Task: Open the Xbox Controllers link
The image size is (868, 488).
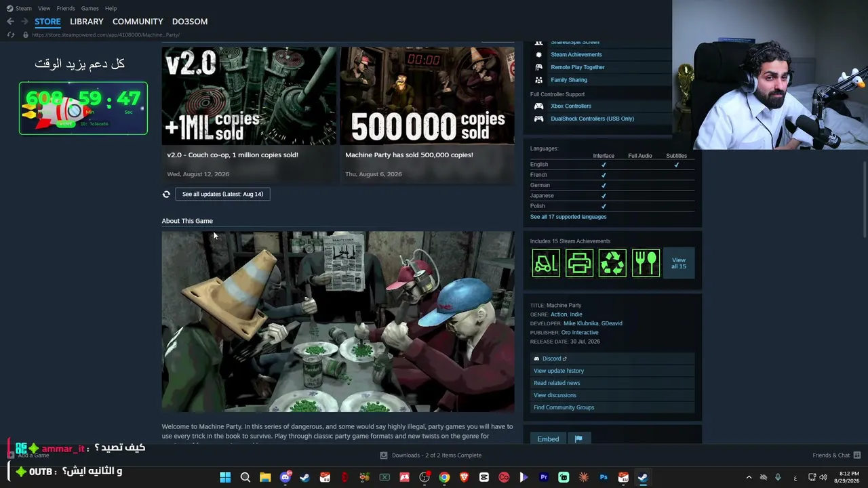Action: (571, 106)
